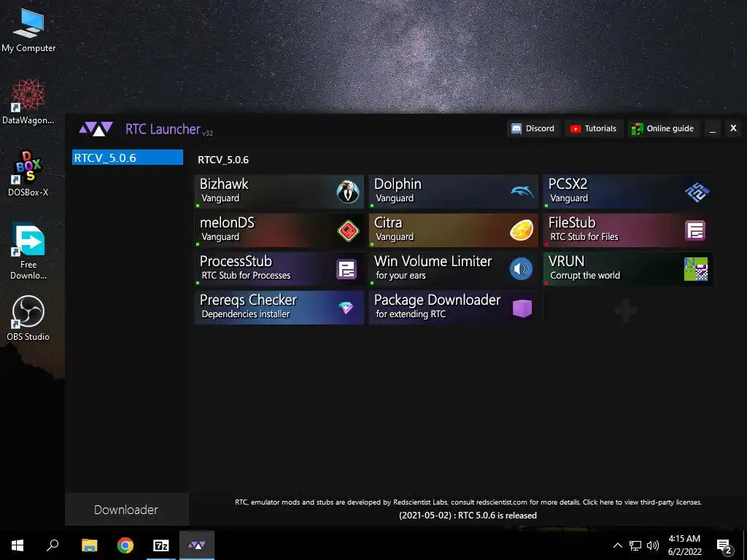Click the ProcessStub title text
The width and height of the screenshot is (747, 560).
click(x=236, y=261)
